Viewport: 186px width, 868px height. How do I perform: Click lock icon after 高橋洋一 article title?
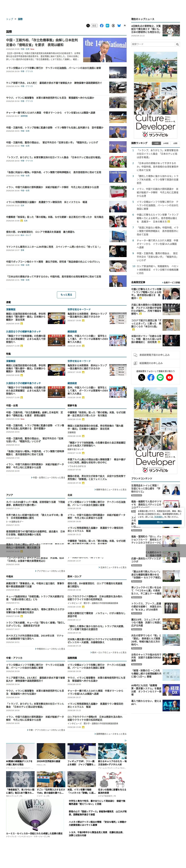(x=140, y=298)
